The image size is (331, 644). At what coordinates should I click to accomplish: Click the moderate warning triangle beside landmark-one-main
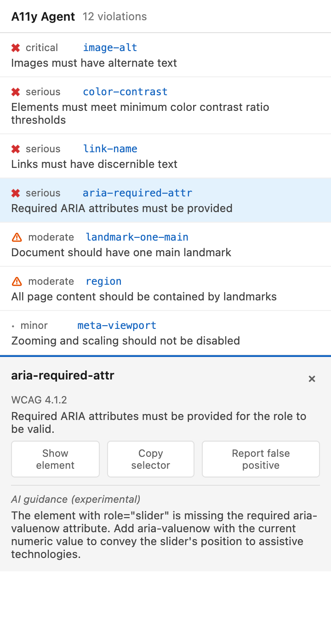click(17, 237)
